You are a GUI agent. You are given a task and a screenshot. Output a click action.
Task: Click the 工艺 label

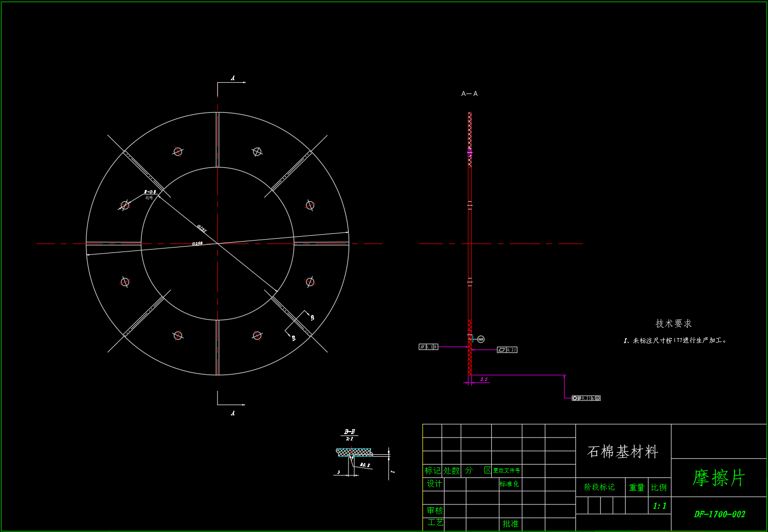435,522
